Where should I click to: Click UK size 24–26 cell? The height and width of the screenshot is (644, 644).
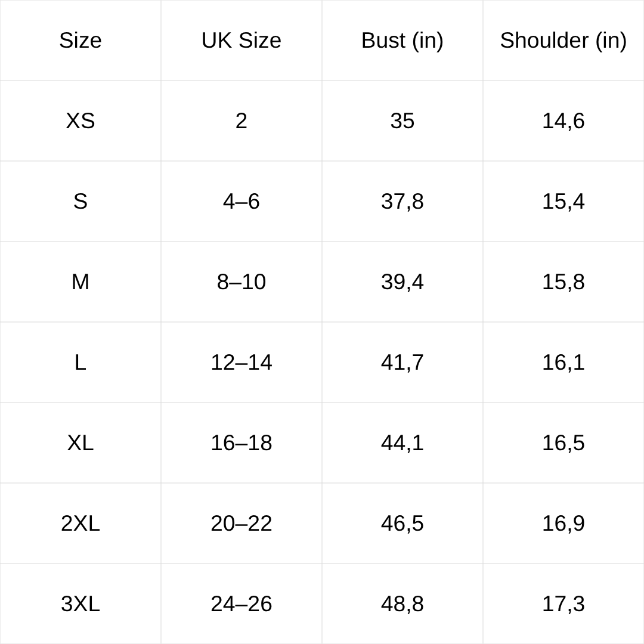[241, 604]
